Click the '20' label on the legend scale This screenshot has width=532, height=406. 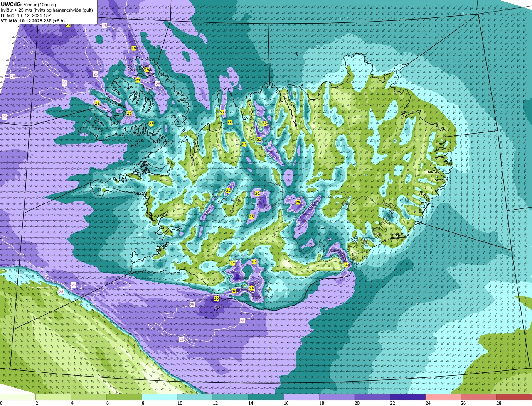click(x=356, y=403)
